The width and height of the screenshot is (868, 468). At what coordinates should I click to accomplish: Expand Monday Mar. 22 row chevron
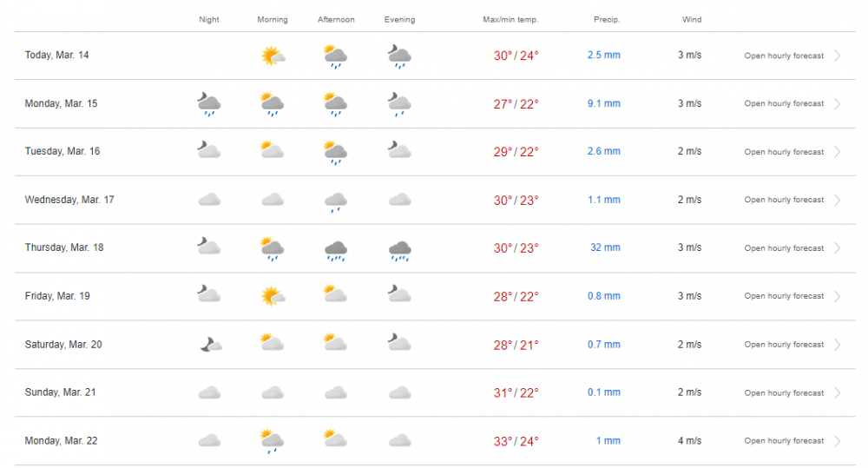pos(838,441)
